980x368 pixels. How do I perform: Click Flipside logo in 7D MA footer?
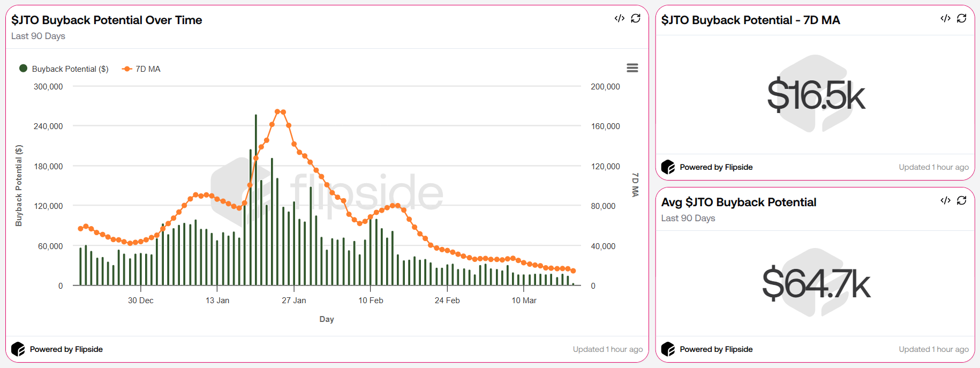point(668,167)
